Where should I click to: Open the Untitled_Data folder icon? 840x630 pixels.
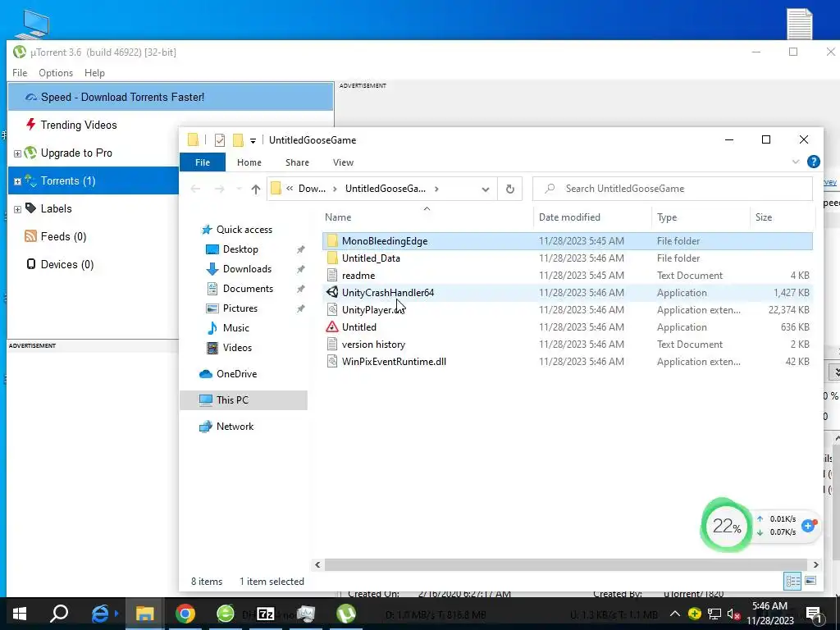tap(332, 258)
